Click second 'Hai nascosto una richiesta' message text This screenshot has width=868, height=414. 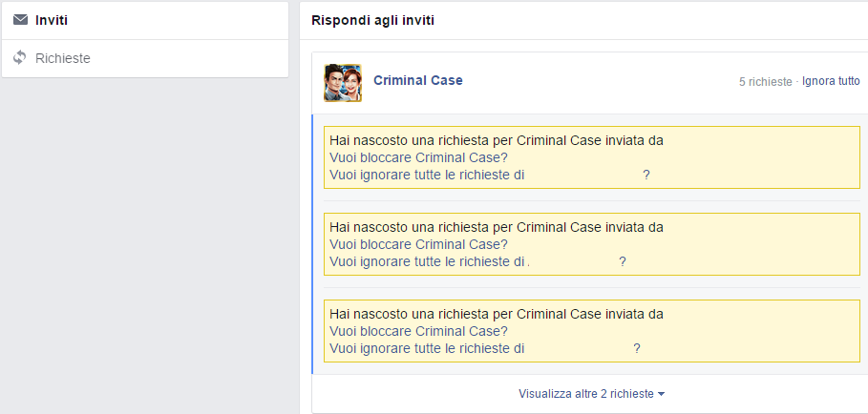point(496,227)
